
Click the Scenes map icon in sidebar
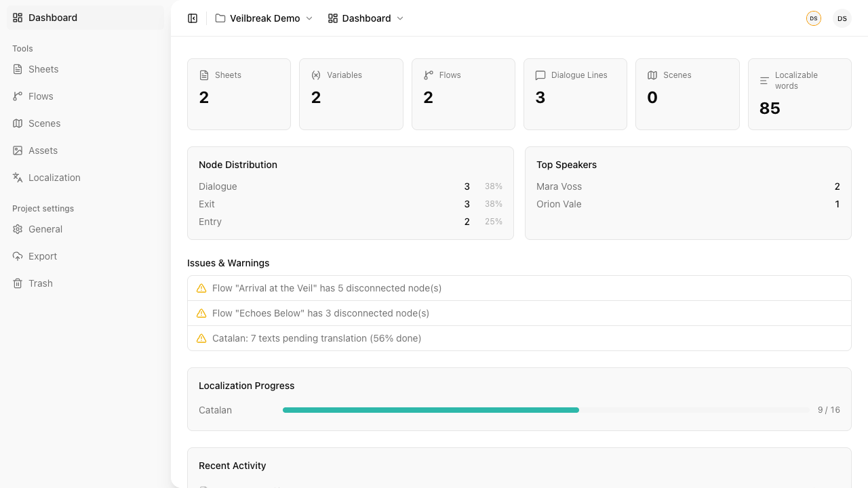tap(18, 123)
